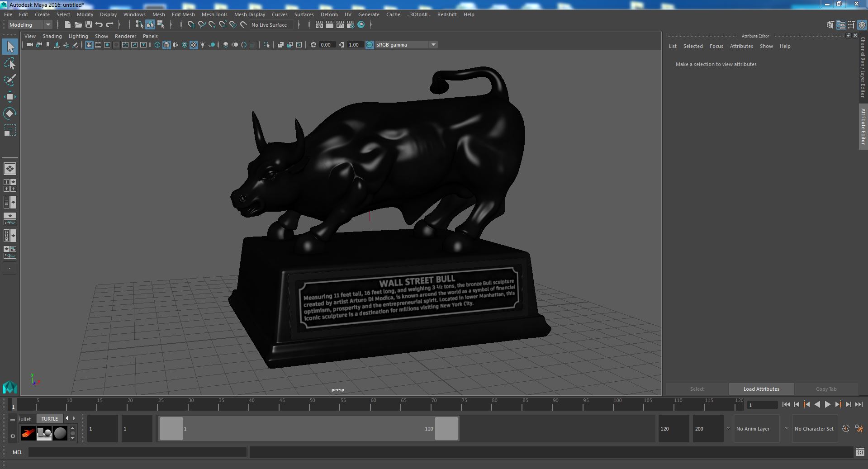Show the Tool Settings sidebar icon
Image resolution: width=868 pixels, height=469 pixels.
click(x=851, y=25)
